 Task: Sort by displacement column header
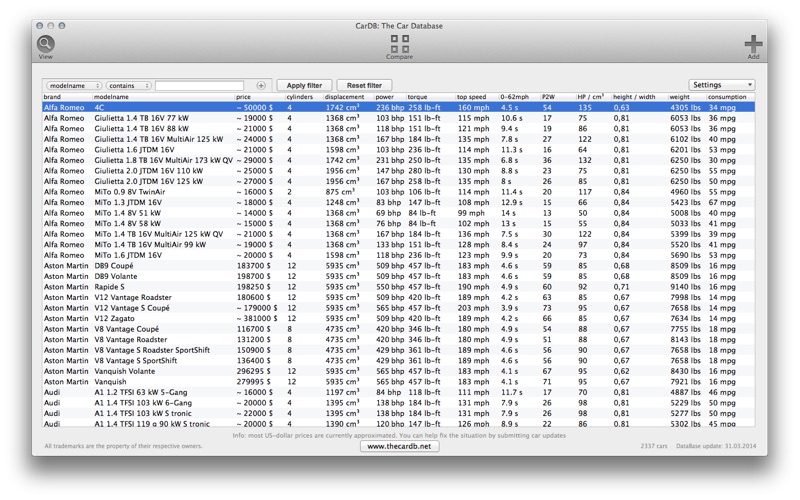(x=348, y=97)
